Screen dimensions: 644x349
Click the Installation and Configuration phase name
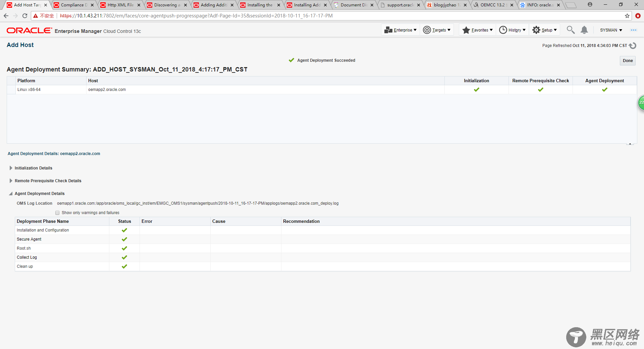43,230
